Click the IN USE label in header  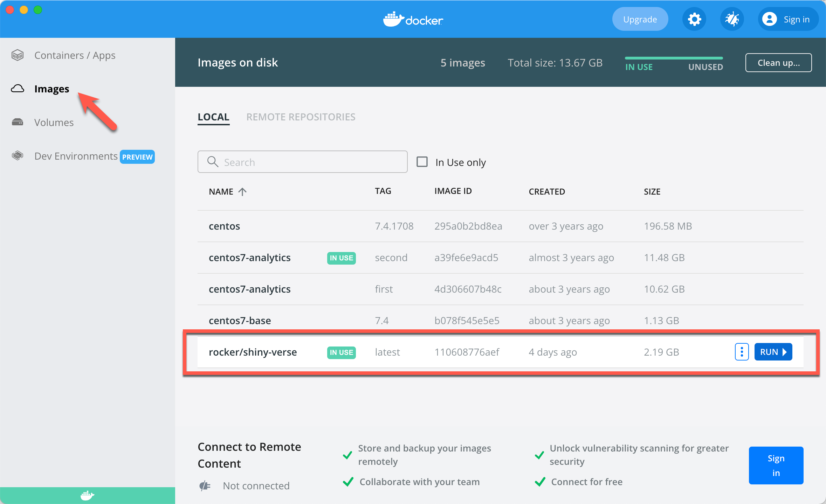[x=639, y=67]
